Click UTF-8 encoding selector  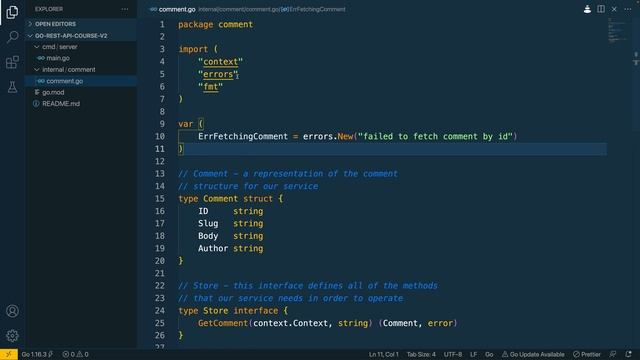click(453, 354)
